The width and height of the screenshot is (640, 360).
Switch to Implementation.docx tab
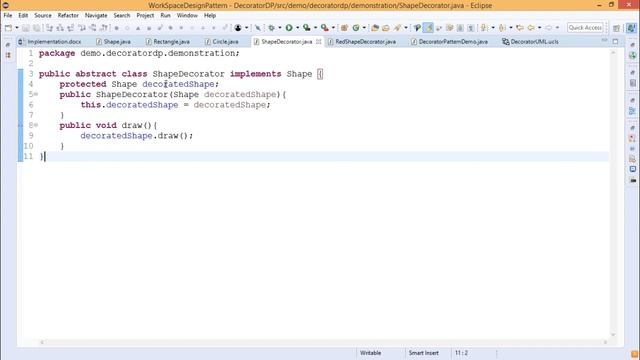pos(50,42)
